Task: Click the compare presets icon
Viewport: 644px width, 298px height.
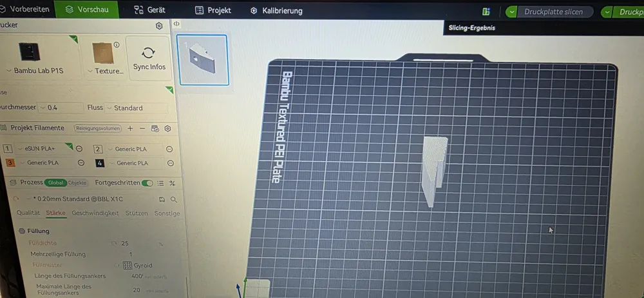Action: [x=173, y=183]
